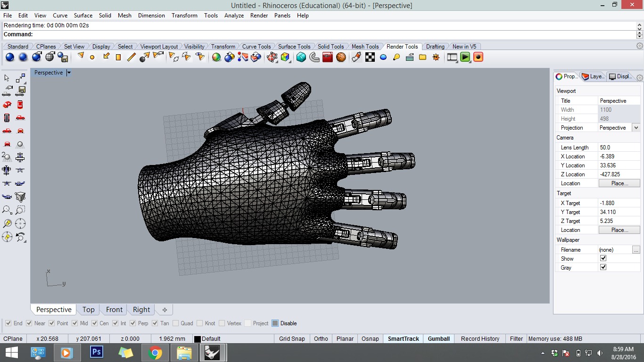Uncheck the Wallpaper Gray checkbox
644x362 pixels.
603,267
